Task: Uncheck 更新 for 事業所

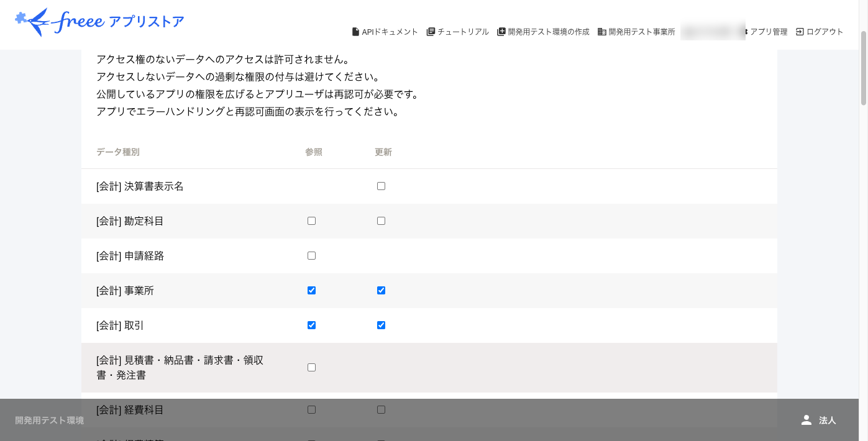Action: tap(381, 291)
